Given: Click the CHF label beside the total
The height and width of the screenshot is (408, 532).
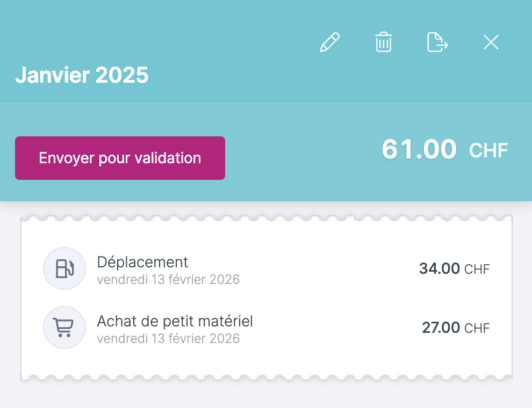Looking at the screenshot, I should click(x=488, y=151).
